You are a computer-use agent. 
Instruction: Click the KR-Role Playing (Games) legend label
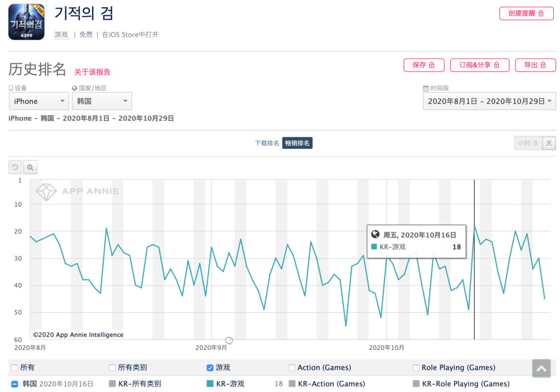click(x=466, y=384)
